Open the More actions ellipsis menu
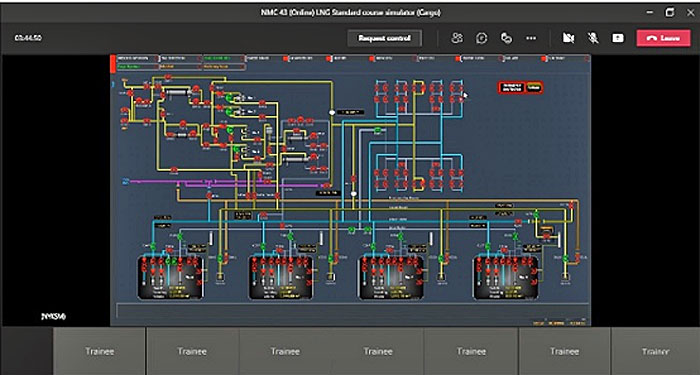Image resolution: width=700 pixels, height=375 pixels. 531,38
